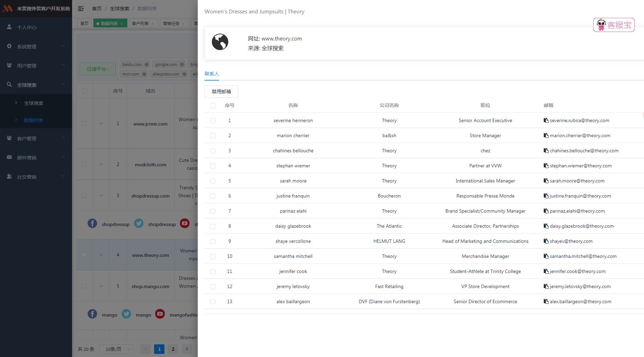Viewport: 644px width, 357px height.
Task: Expand the www.theory.com row chevron
Action: (101, 255)
